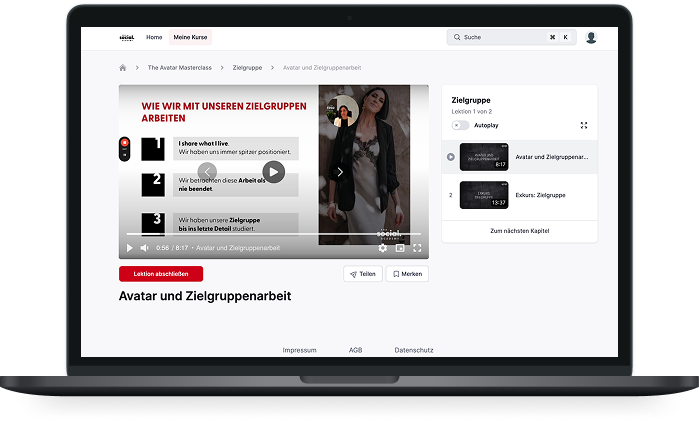
Task: Open the Impressum footer link
Action: tap(300, 350)
